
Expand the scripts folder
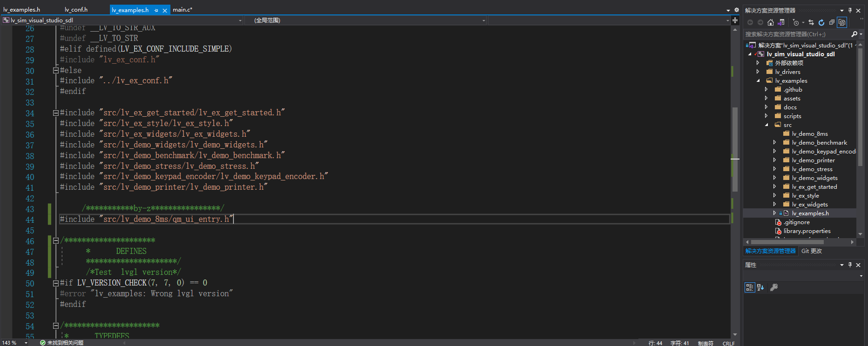tap(766, 116)
